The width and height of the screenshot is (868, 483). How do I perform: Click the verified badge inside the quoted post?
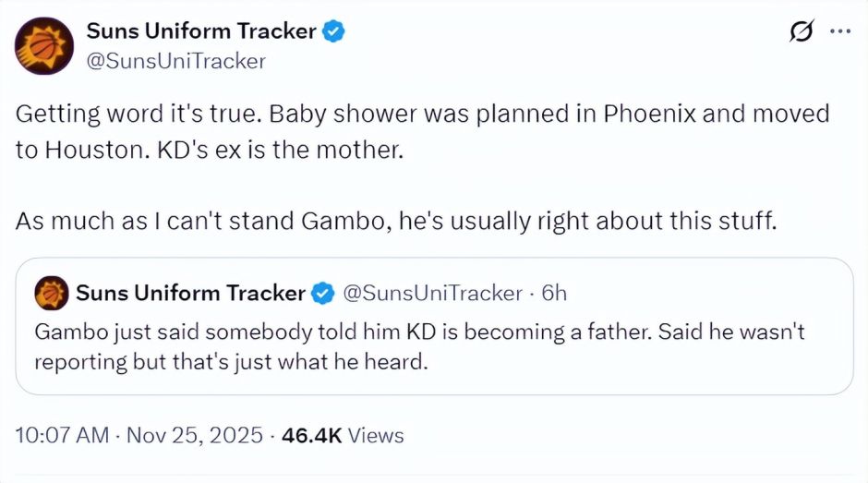pyautogui.click(x=322, y=294)
